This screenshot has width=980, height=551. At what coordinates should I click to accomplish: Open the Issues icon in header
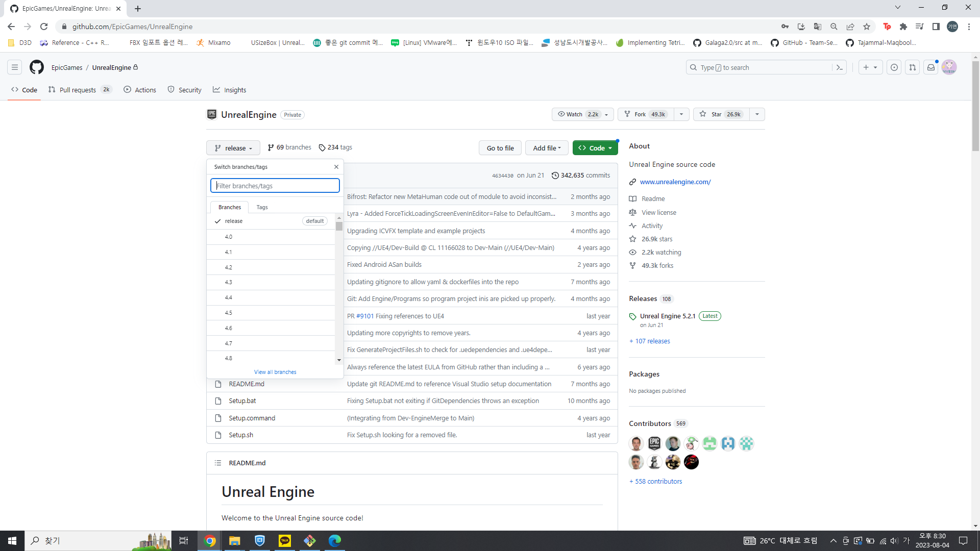tap(894, 67)
